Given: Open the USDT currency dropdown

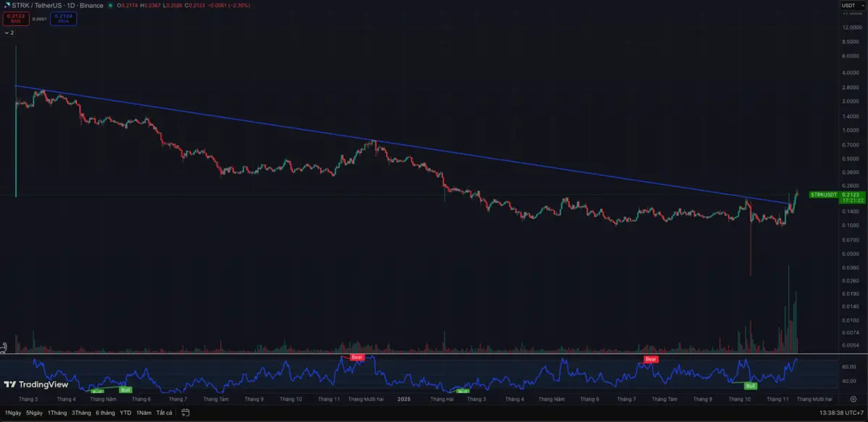Looking at the screenshot, I should pyautogui.click(x=851, y=6).
